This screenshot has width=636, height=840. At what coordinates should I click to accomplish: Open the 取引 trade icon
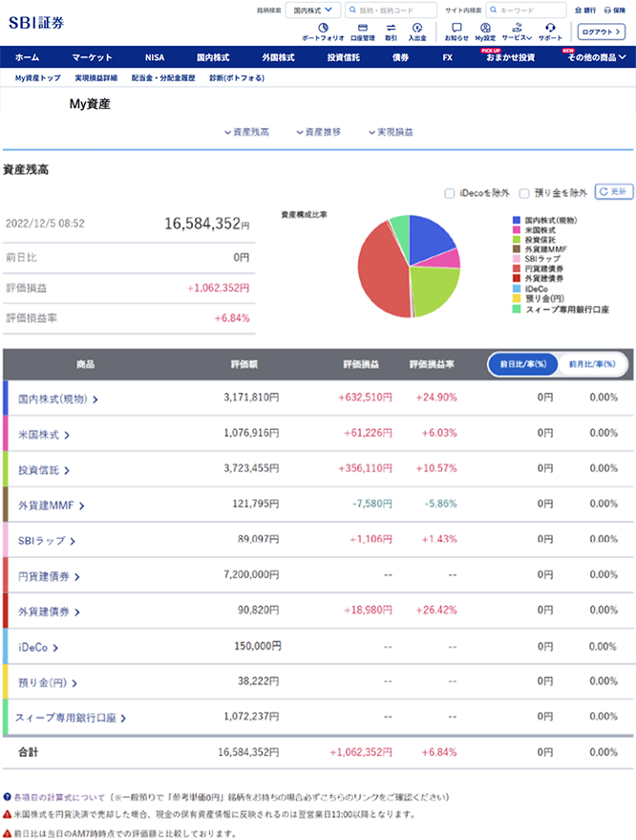[x=391, y=30]
